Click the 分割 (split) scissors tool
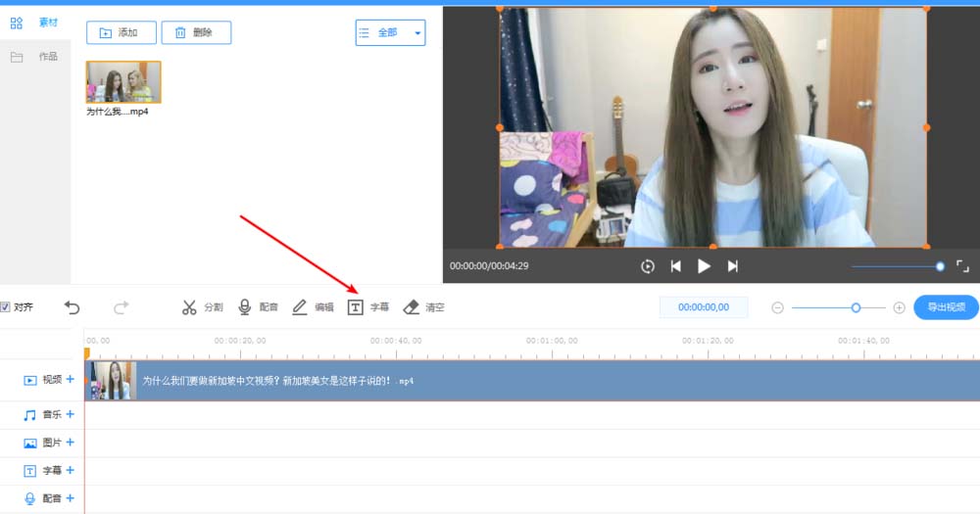Viewport: 980px width, 514px height. [x=202, y=307]
